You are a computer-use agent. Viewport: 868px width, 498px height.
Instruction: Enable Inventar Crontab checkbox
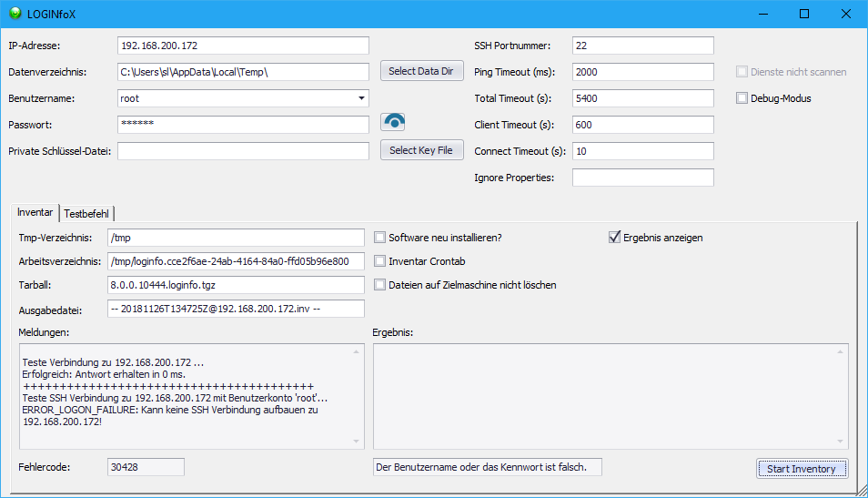point(379,261)
